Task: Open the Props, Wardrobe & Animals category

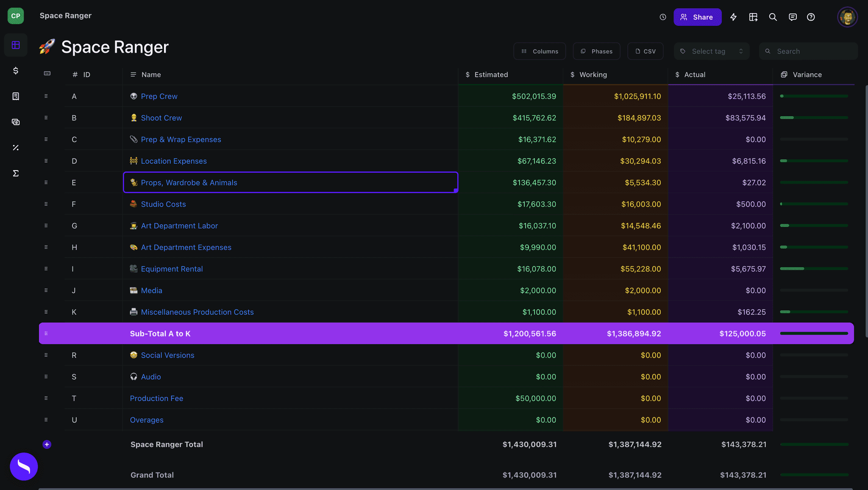Action: tap(189, 182)
